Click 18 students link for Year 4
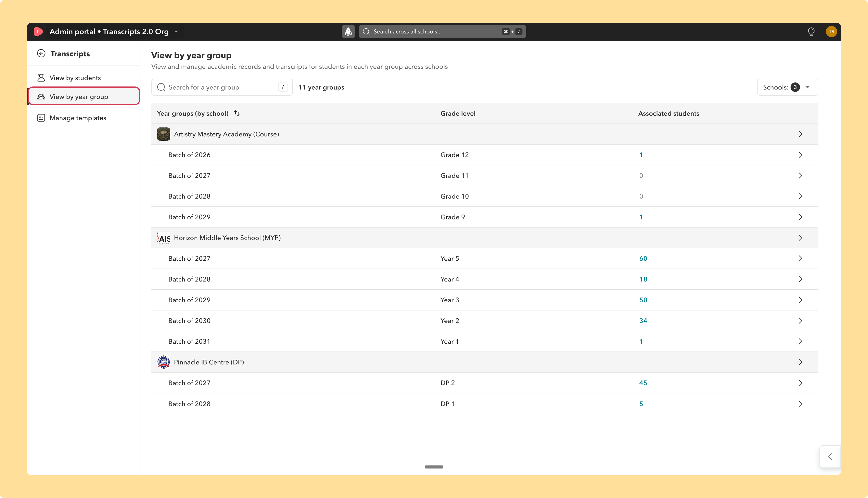Viewport: 868px width, 498px height. (x=643, y=279)
